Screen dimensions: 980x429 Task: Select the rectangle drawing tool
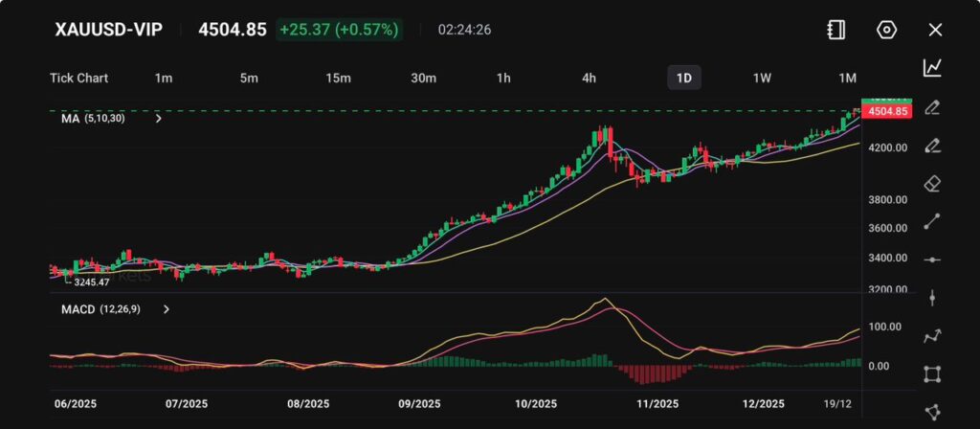(x=932, y=374)
